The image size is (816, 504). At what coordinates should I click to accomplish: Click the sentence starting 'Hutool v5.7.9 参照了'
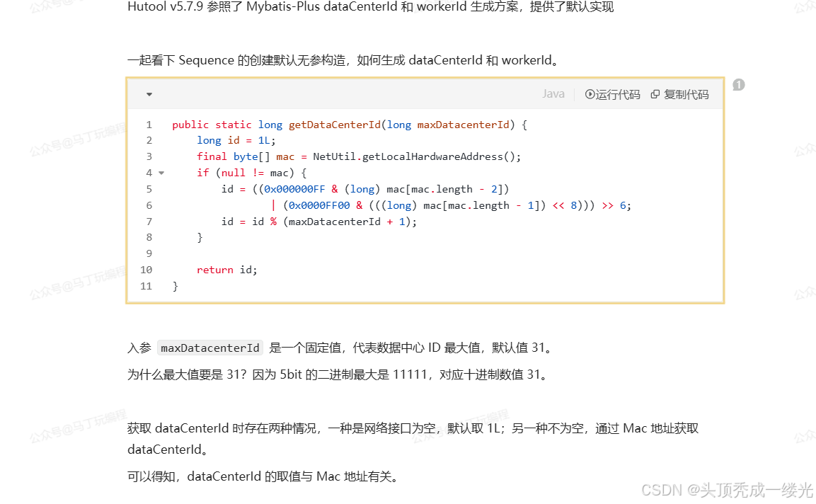coord(371,7)
